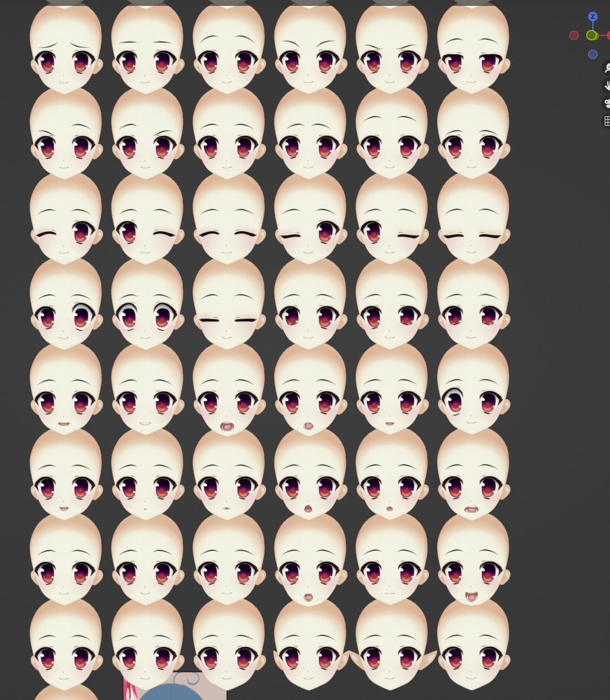Click the lower negative-Z gizmo ball
The width and height of the screenshot is (610, 700).
(593, 54)
